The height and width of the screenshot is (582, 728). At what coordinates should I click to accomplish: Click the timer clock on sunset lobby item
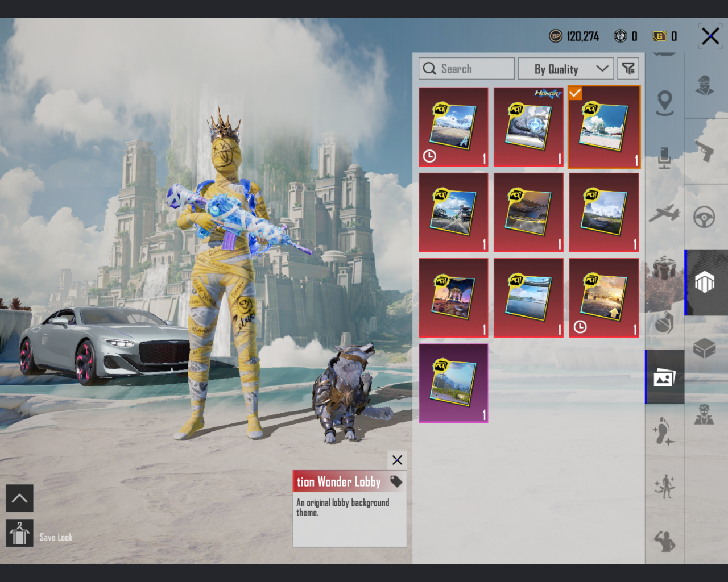point(580,327)
